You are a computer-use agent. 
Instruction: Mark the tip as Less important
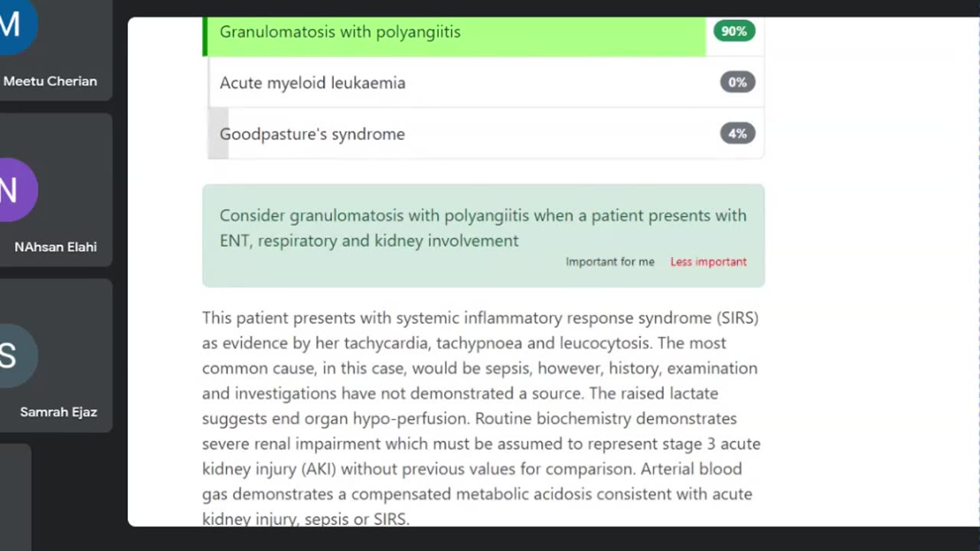708,262
